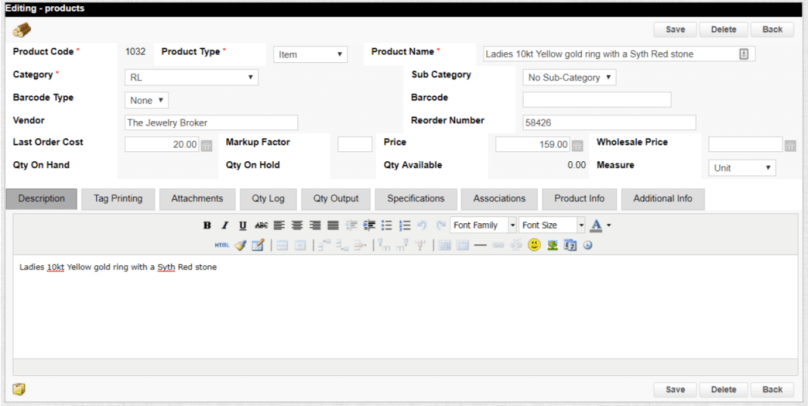Open the Product Info tab
808x406 pixels.
pos(580,199)
